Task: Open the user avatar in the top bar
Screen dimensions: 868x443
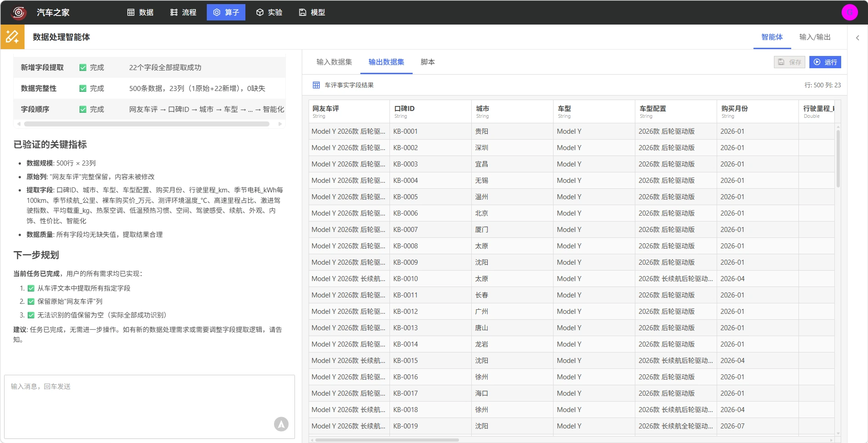Action: point(849,12)
